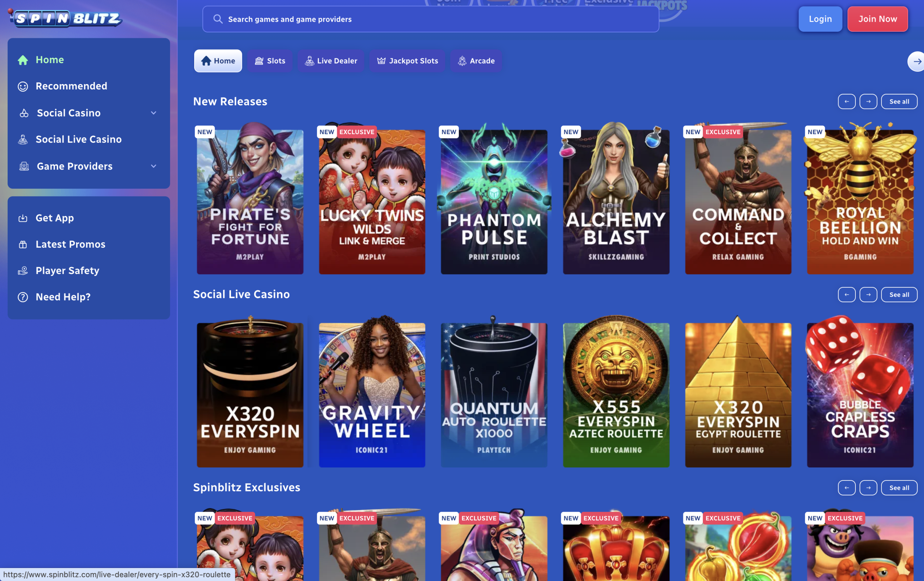Select the Home category tab
The height and width of the screenshot is (581, 924).
click(x=218, y=61)
